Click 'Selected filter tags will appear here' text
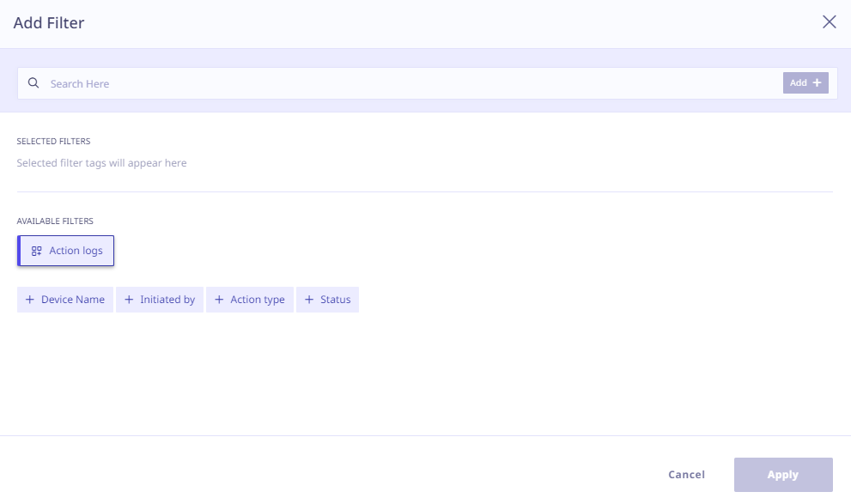 101,163
